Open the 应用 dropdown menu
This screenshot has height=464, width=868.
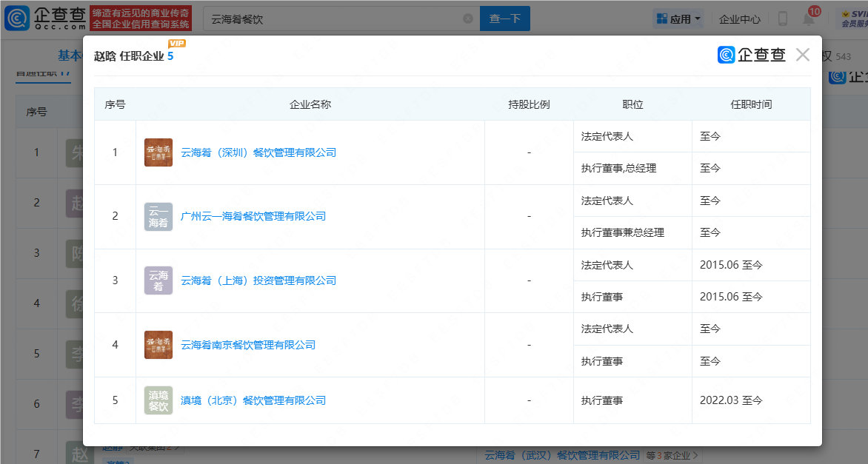click(x=678, y=19)
